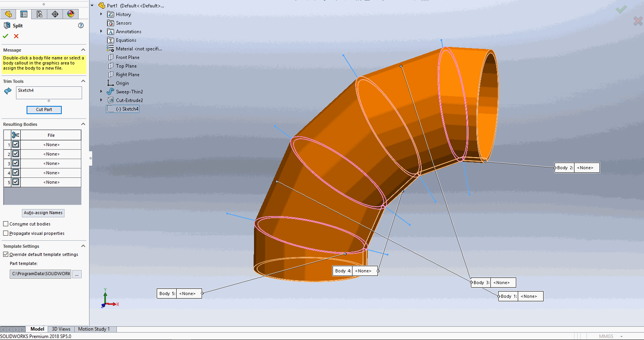The image size is (644, 340).
Task: Switch to the Motion Study 1 tab
Action: pos(94,329)
